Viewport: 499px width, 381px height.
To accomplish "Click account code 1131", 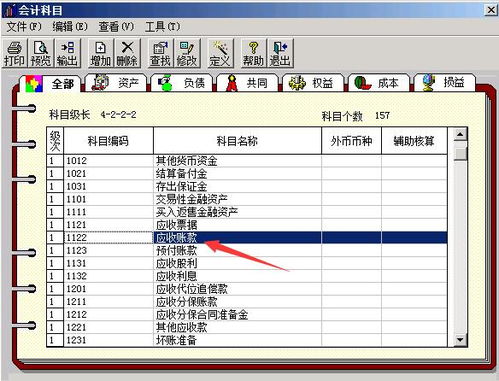I will click(x=77, y=263).
